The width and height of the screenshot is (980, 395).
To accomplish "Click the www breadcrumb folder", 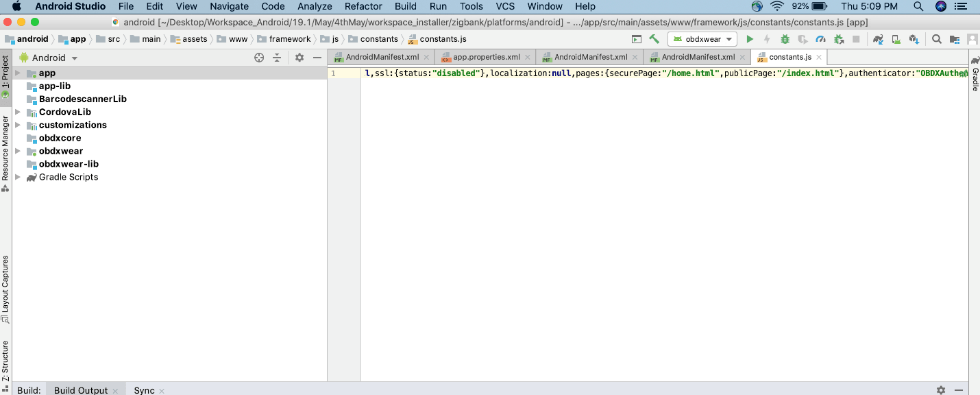I will [232, 39].
